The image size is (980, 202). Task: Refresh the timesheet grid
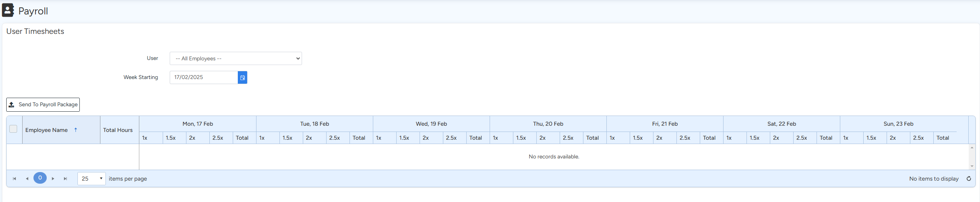pyautogui.click(x=969, y=179)
